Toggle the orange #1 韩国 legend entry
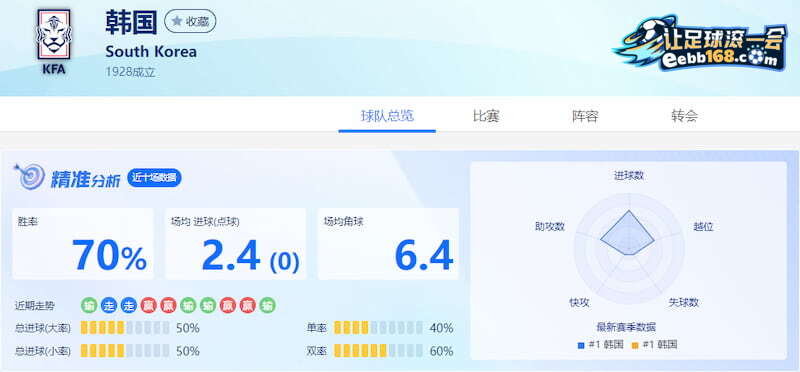 tap(655, 345)
